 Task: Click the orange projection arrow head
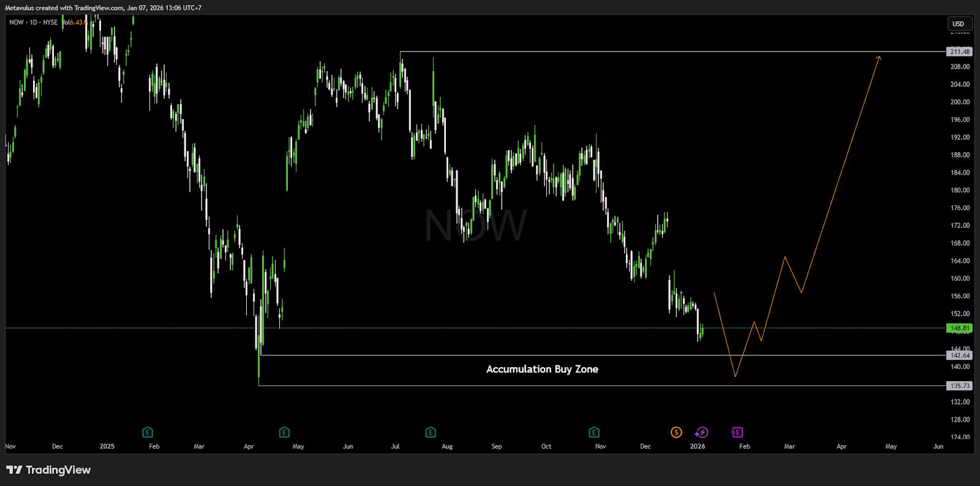pos(878,58)
